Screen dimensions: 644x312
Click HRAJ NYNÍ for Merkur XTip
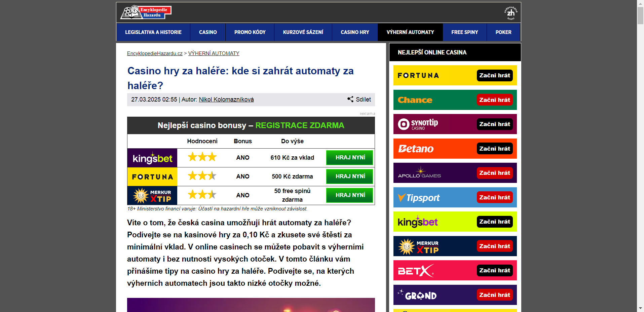(x=350, y=195)
